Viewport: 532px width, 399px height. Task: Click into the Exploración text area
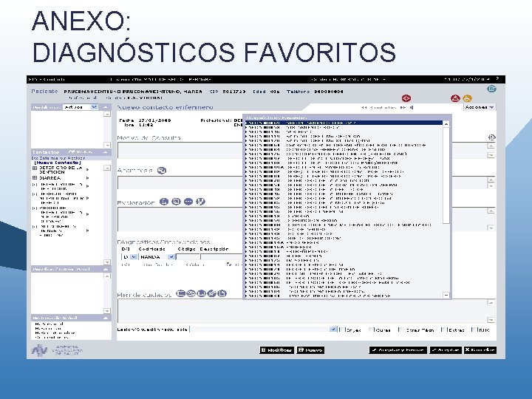pyautogui.click(x=180, y=219)
